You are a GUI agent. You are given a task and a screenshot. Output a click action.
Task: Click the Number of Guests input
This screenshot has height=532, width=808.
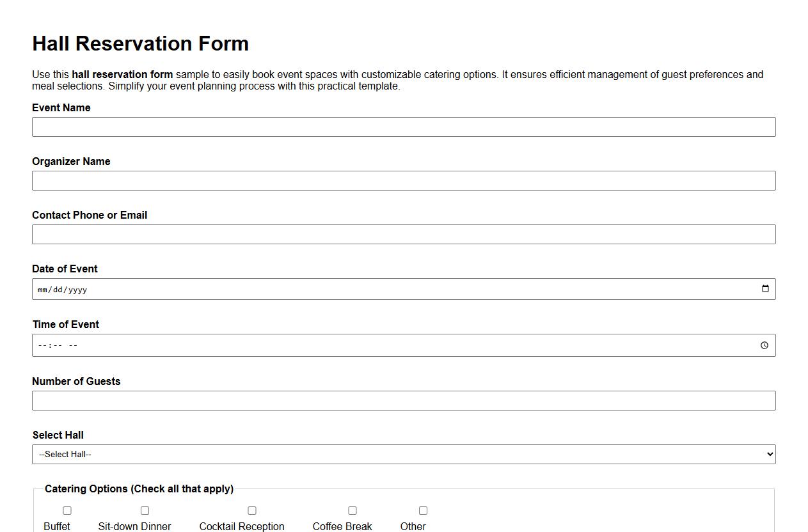(403, 400)
